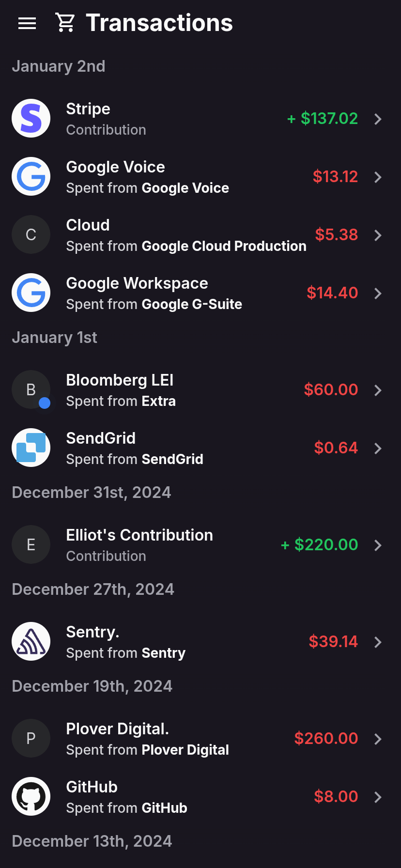The width and height of the screenshot is (401, 868).
Task: Click the Bloomberg LEI "B" avatar
Action: pyautogui.click(x=31, y=389)
